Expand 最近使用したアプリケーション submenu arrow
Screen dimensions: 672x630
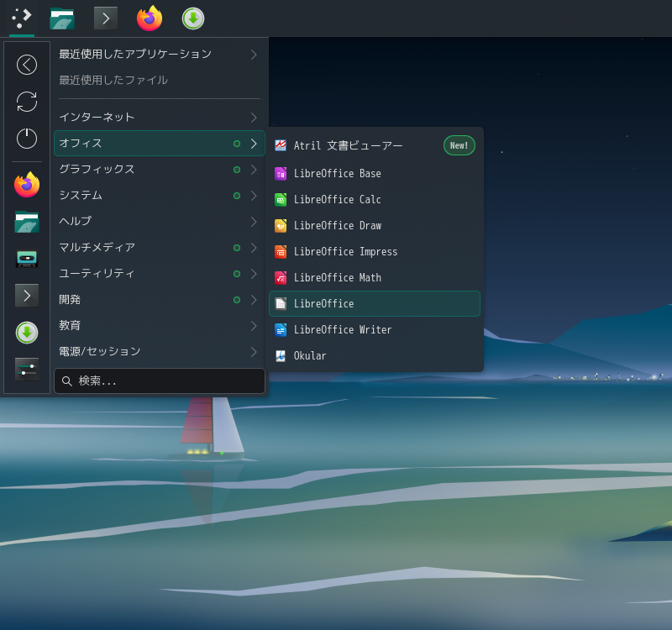(254, 55)
